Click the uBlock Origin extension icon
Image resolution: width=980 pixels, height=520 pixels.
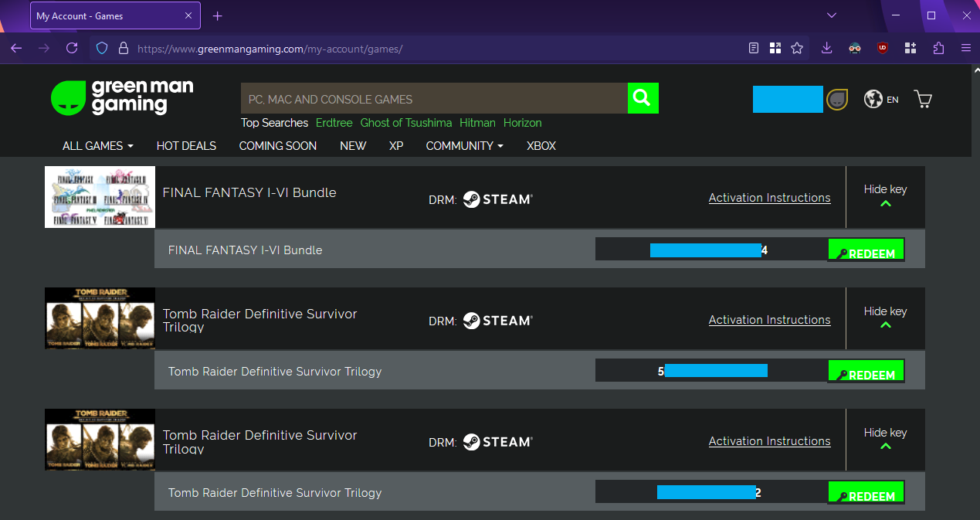tap(883, 48)
